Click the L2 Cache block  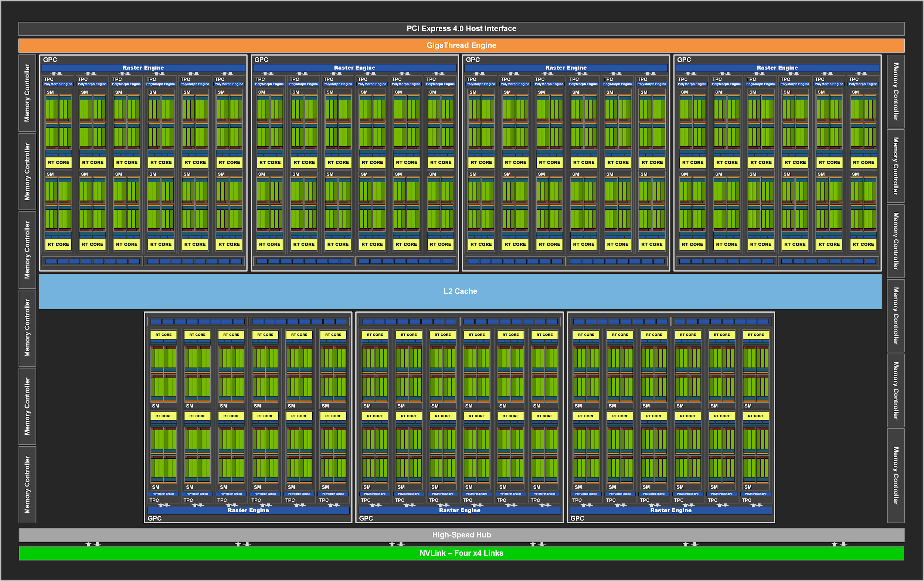click(x=460, y=291)
